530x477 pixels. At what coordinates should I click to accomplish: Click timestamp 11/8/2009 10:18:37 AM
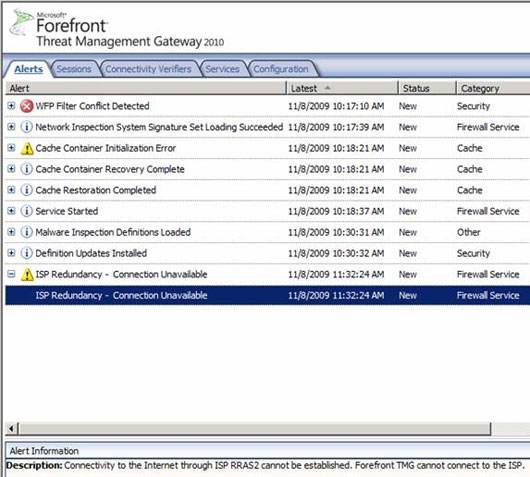coord(336,211)
